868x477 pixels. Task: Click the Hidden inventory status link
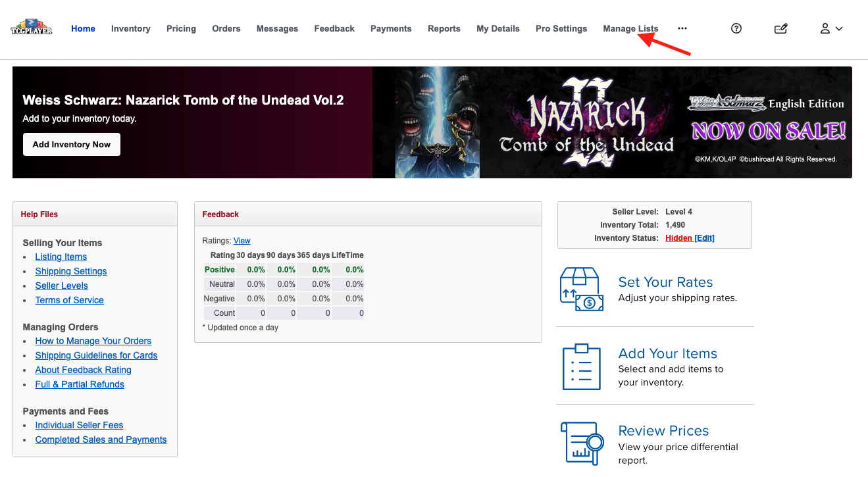(x=678, y=238)
